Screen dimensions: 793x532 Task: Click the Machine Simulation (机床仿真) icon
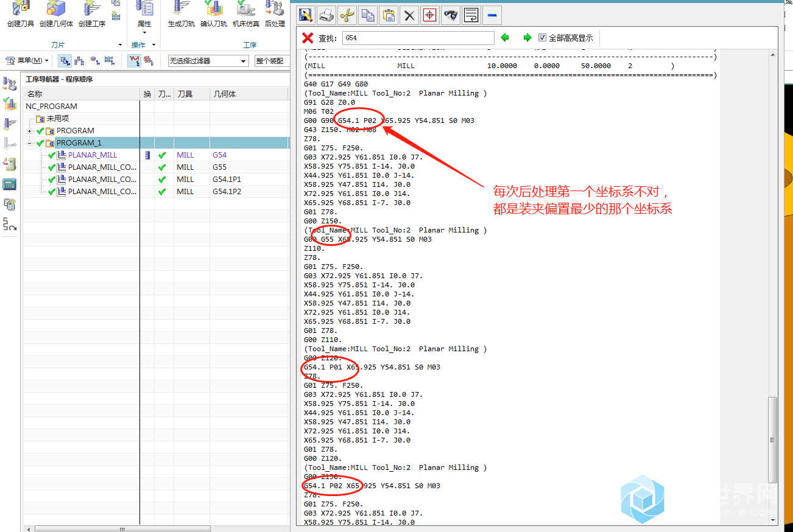coord(245,9)
